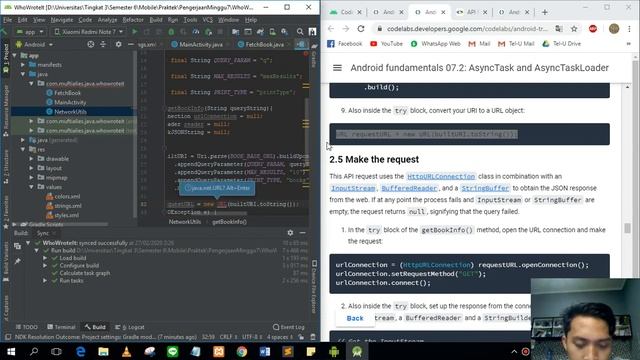The width and height of the screenshot is (640, 360).
Task: Collapse all with the project panel collapse icon
Action: (103, 44)
